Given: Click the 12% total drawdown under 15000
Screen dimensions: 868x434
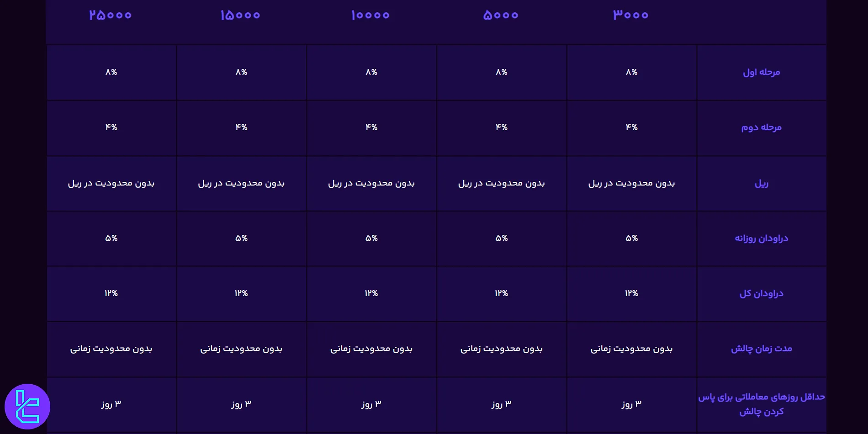Looking at the screenshot, I should 241,294.
